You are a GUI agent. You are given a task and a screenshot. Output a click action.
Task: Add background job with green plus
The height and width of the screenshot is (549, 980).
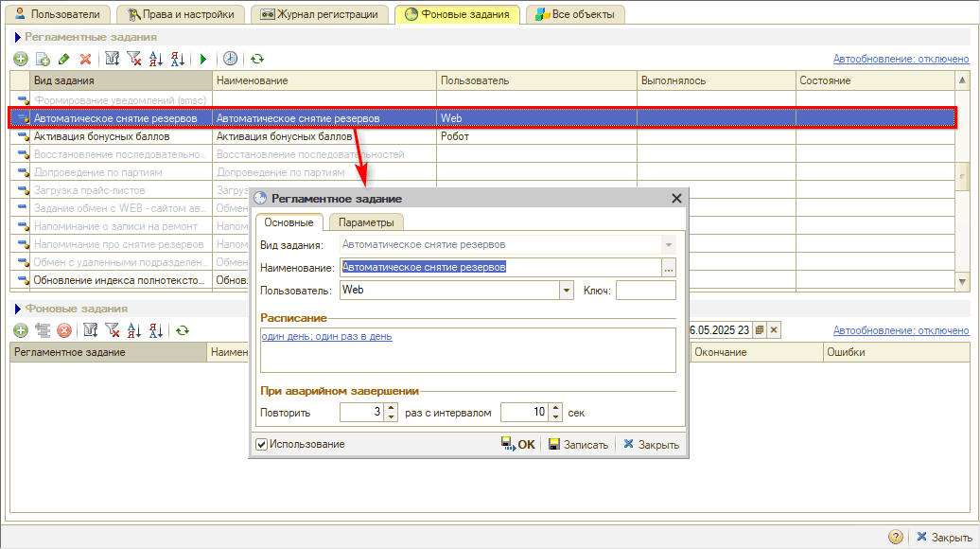(x=21, y=330)
